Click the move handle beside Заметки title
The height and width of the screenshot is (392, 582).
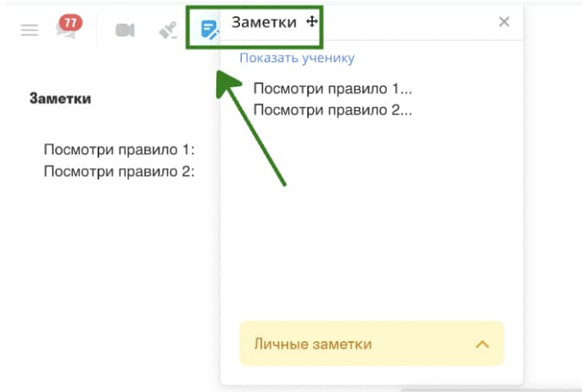[312, 21]
